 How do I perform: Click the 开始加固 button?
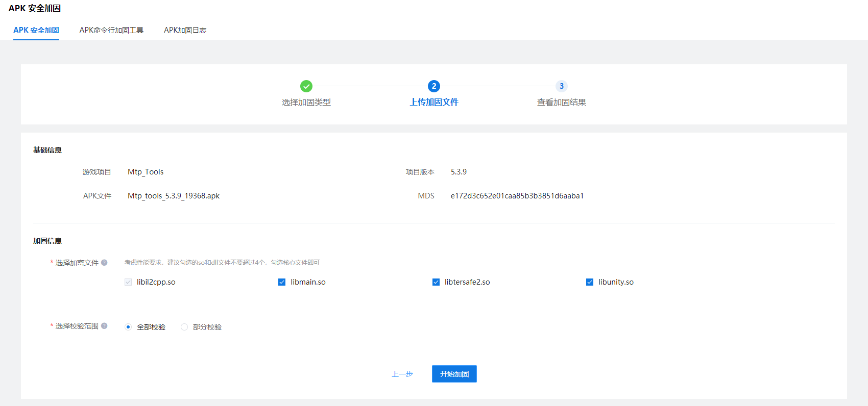click(454, 374)
